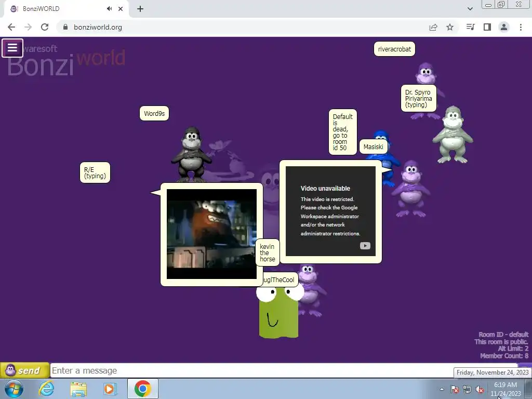
Task: Click the monster video thumbnail
Action: [x=212, y=234]
